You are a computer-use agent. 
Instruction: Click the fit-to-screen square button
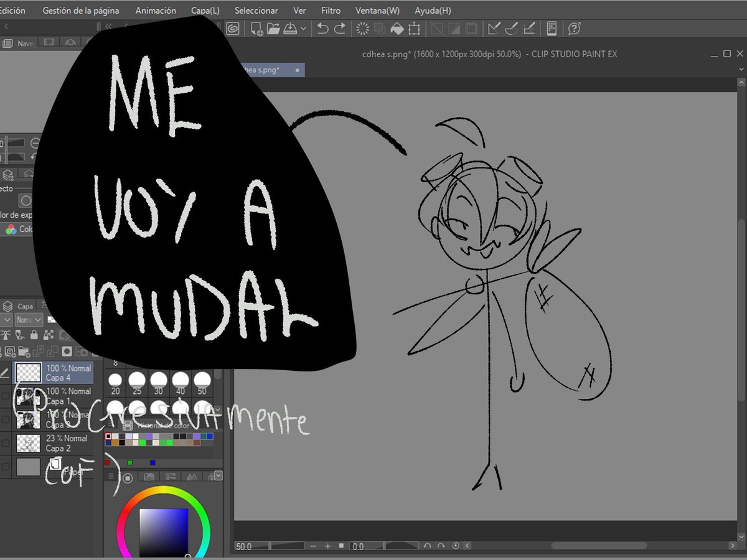[x=341, y=546]
